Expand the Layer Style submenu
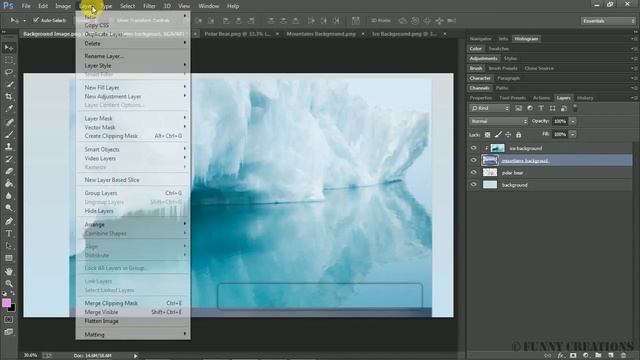Viewport: 640px width, 360px height. (133, 65)
